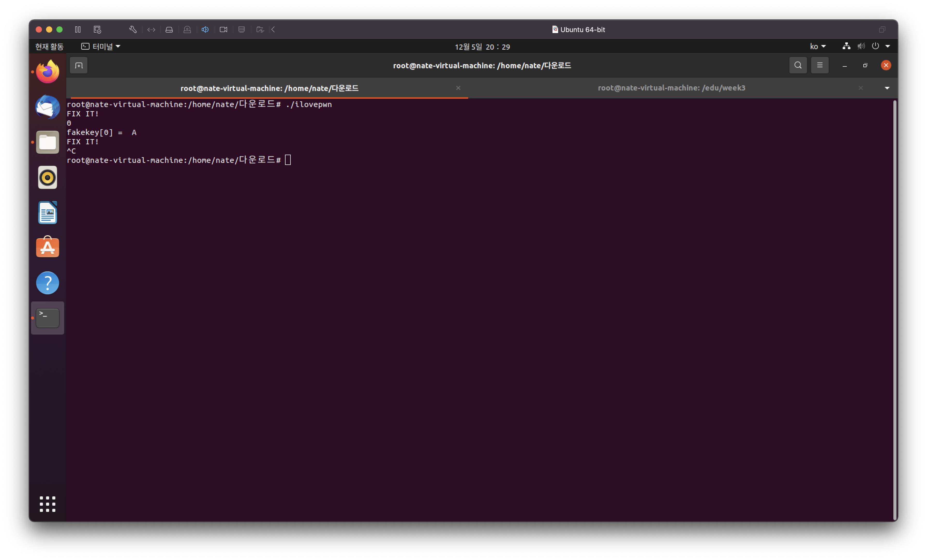Viewport: 927px width, 560px height.
Task: Open Thunderbird mail from the dock
Action: click(47, 107)
